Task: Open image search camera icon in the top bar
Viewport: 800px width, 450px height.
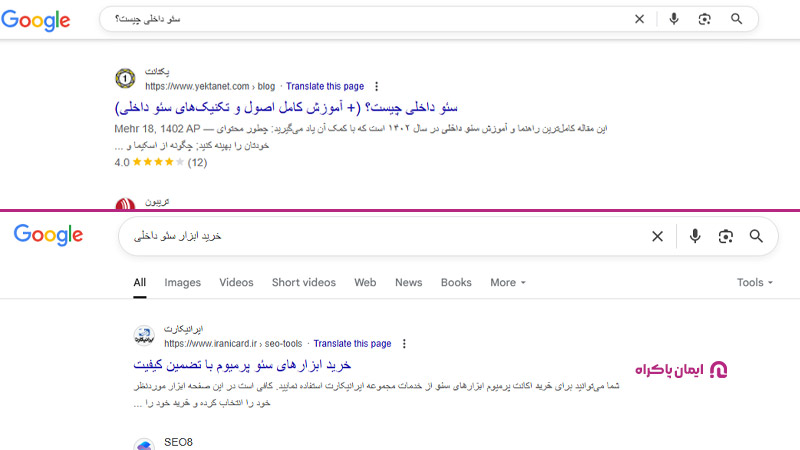Action: point(705,19)
